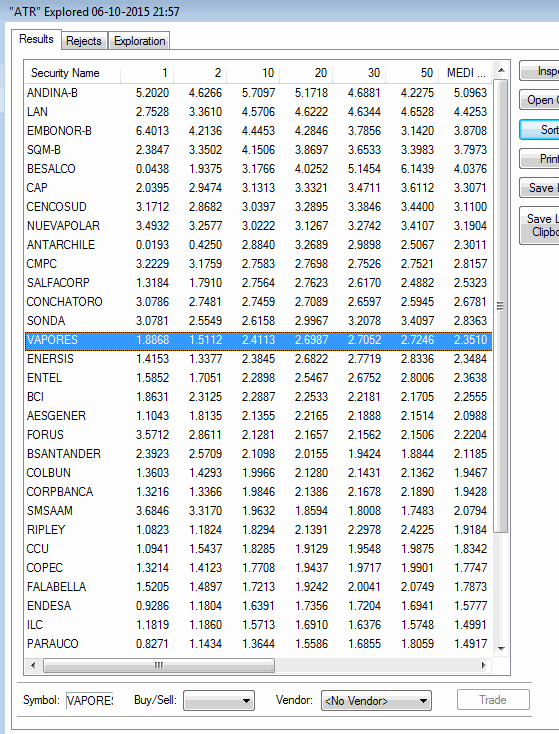Select the SQM-B row
Image resolution: width=559 pixels, height=734 pixels.
coord(258,150)
